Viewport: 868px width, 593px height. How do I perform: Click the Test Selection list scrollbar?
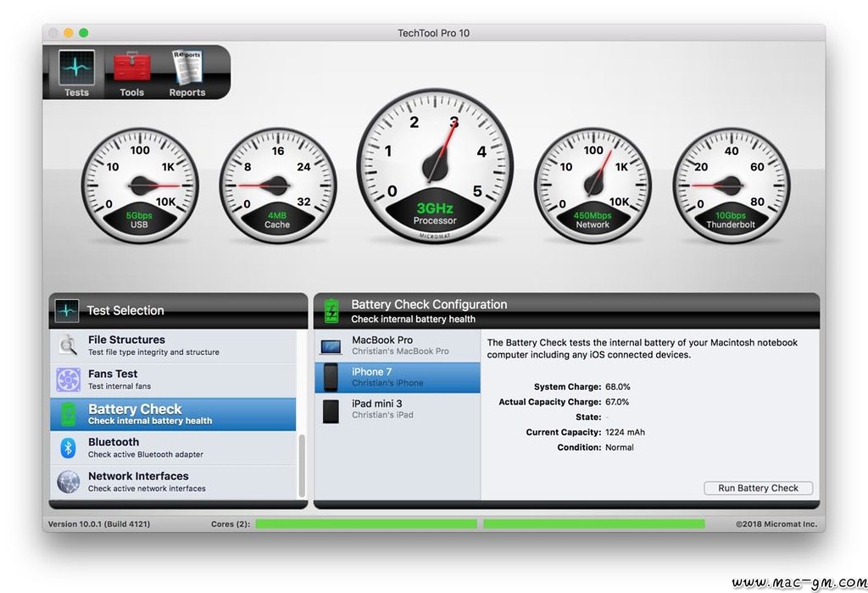pos(302,466)
